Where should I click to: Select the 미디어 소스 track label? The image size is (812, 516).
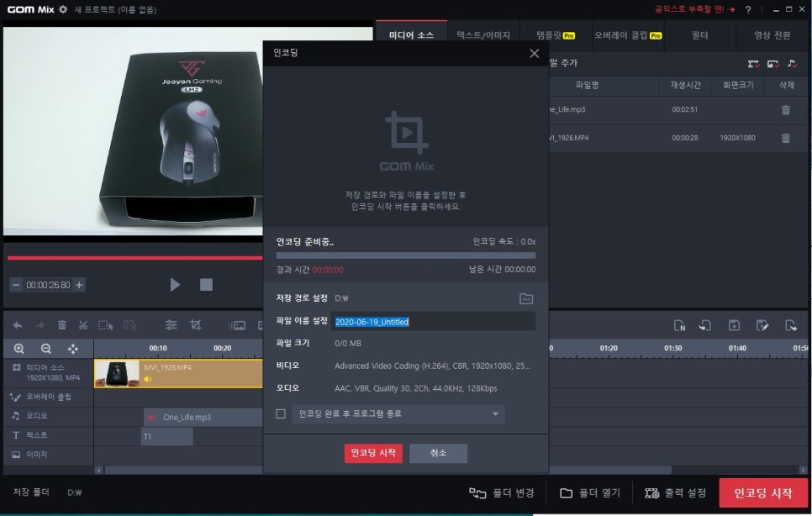point(48,372)
